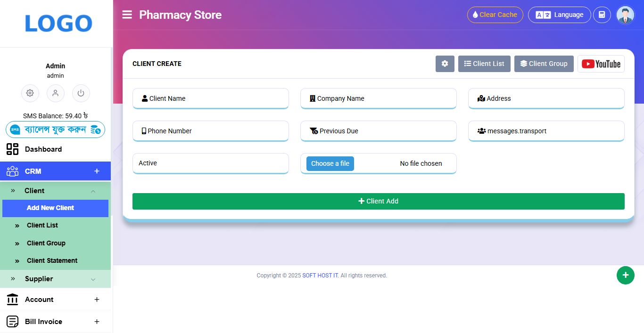Click the CLIENT CREATE heading
The width and height of the screenshot is (644, 333).
[x=157, y=64]
